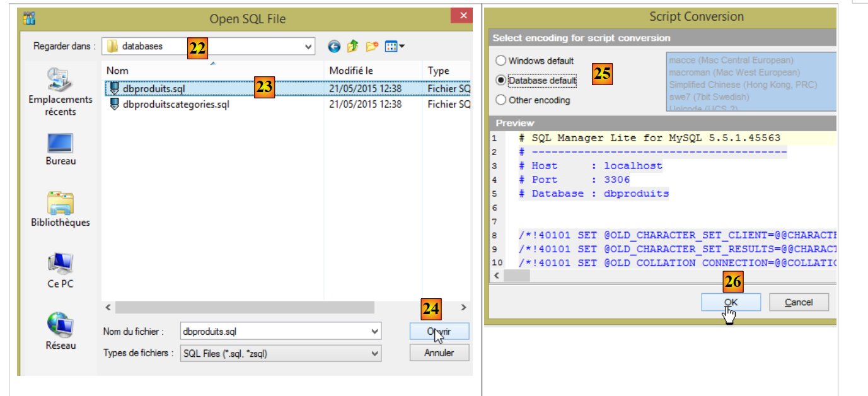This screenshot has width=868, height=396.
Task: Select dbproduitscategories.sql file in list
Action: tap(176, 105)
